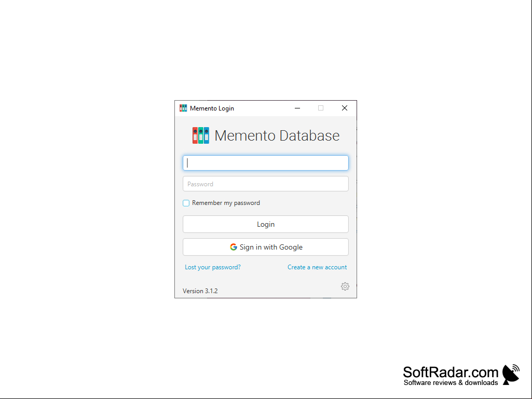The height and width of the screenshot is (399, 532).
Task: Click into the Password field
Action: (266, 184)
